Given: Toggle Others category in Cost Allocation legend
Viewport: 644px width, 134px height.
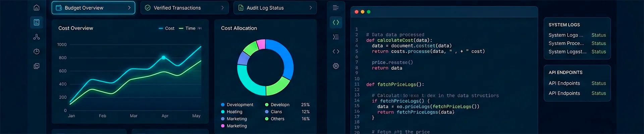Looking at the screenshot, I should pyautogui.click(x=275, y=119).
